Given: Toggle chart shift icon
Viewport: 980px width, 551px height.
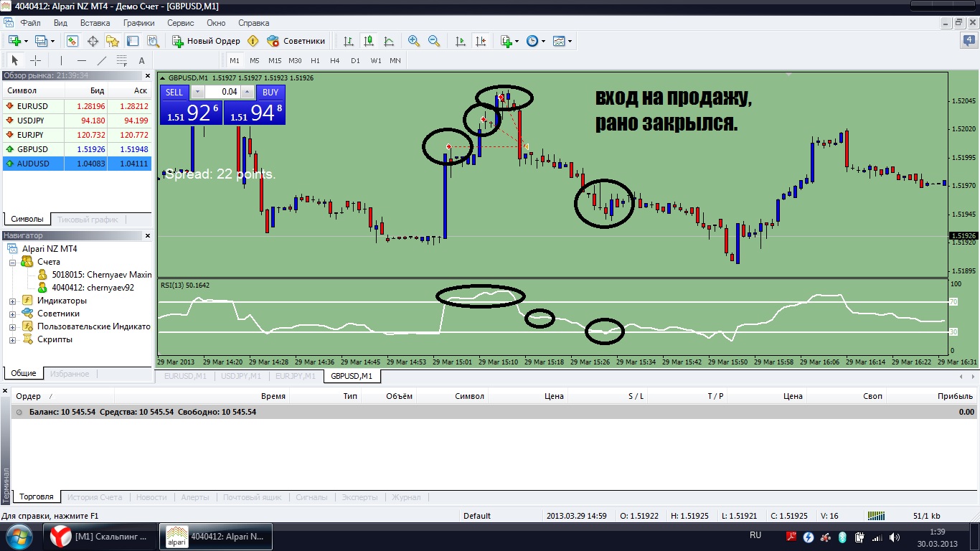Looking at the screenshot, I should point(481,41).
